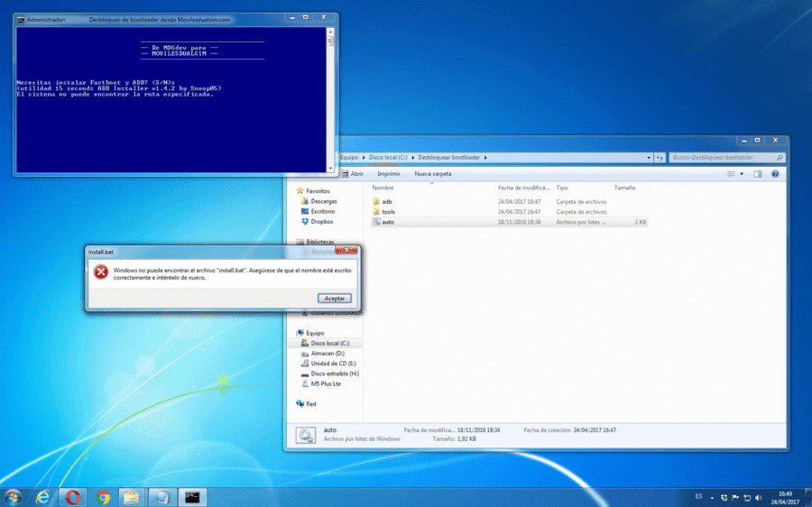Image resolution: width=812 pixels, height=507 pixels.
Task: Expand the address bar history dropdown
Action: pos(649,158)
